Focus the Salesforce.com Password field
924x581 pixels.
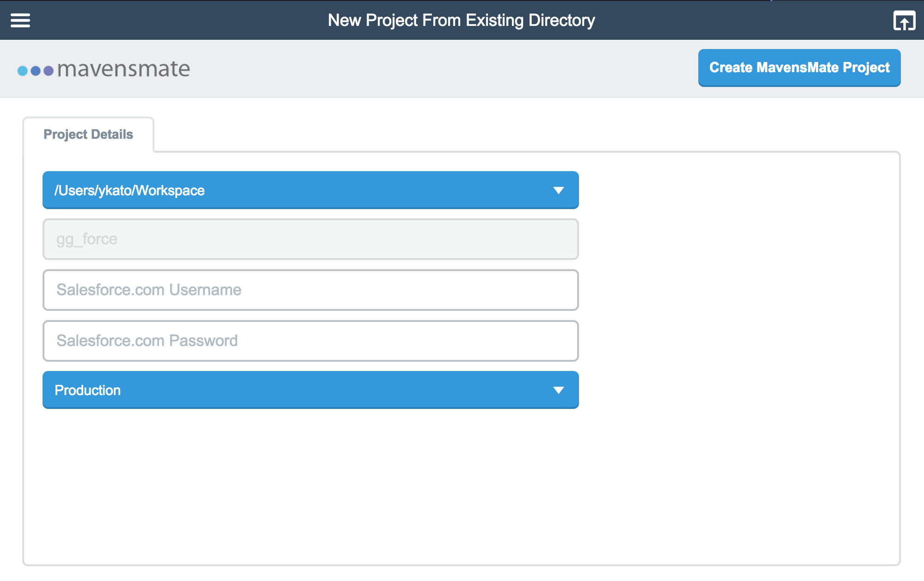click(x=310, y=341)
